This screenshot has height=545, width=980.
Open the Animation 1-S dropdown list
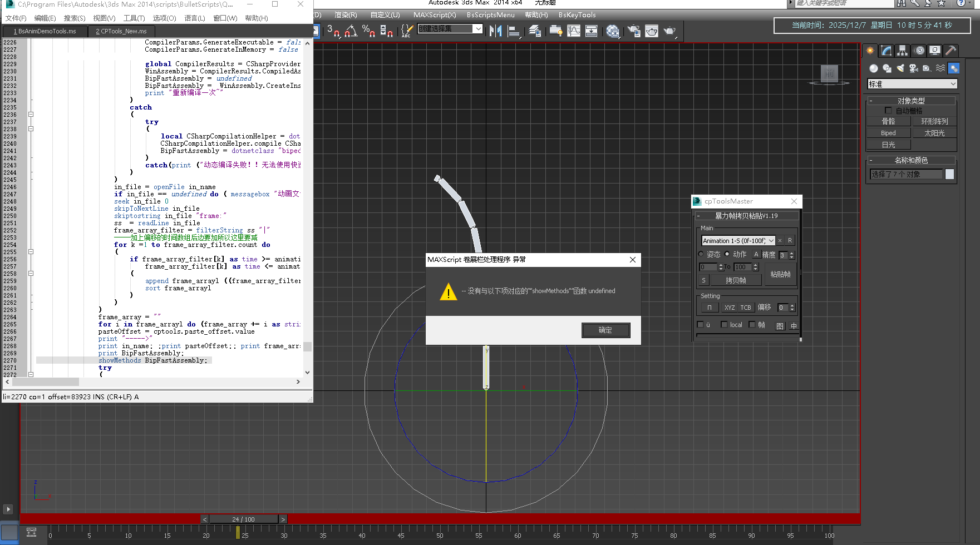click(771, 241)
